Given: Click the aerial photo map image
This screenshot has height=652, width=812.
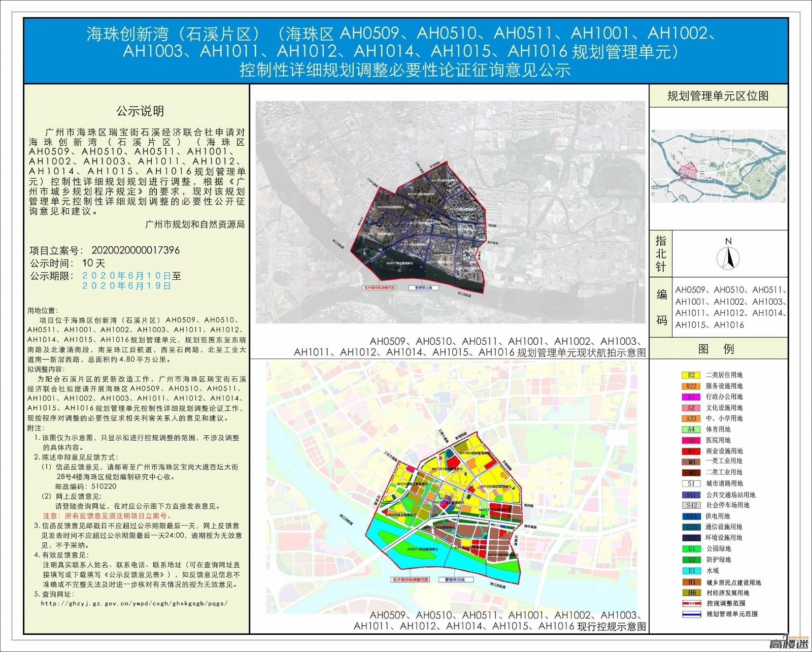Looking at the screenshot, I should point(450,212).
